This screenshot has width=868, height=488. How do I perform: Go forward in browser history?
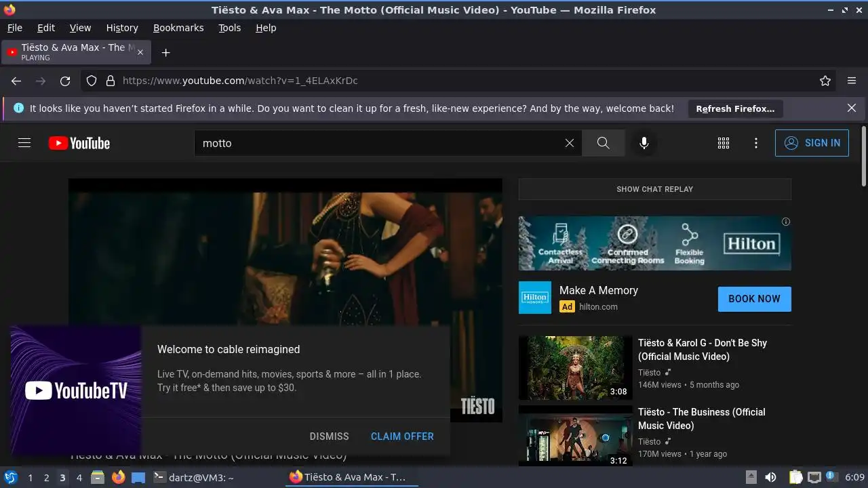pos(41,81)
